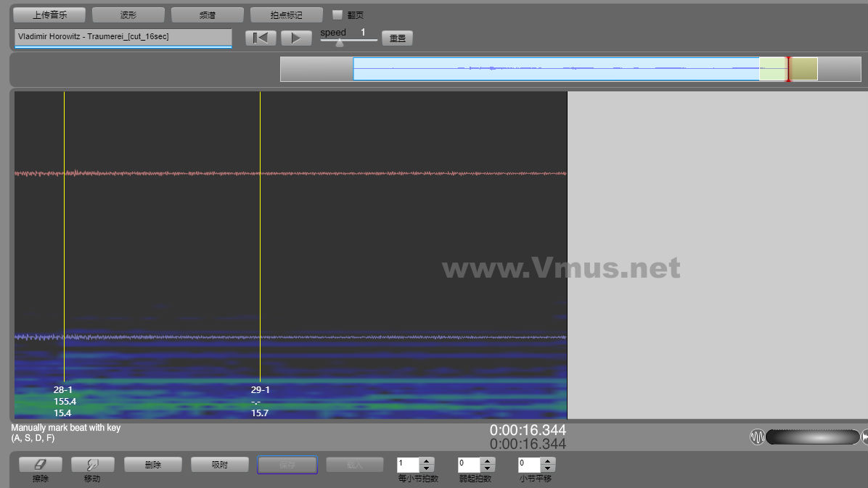The width and height of the screenshot is (868, 488).
Task: Click the speed slider handle
Action: [x=339, y=42]
